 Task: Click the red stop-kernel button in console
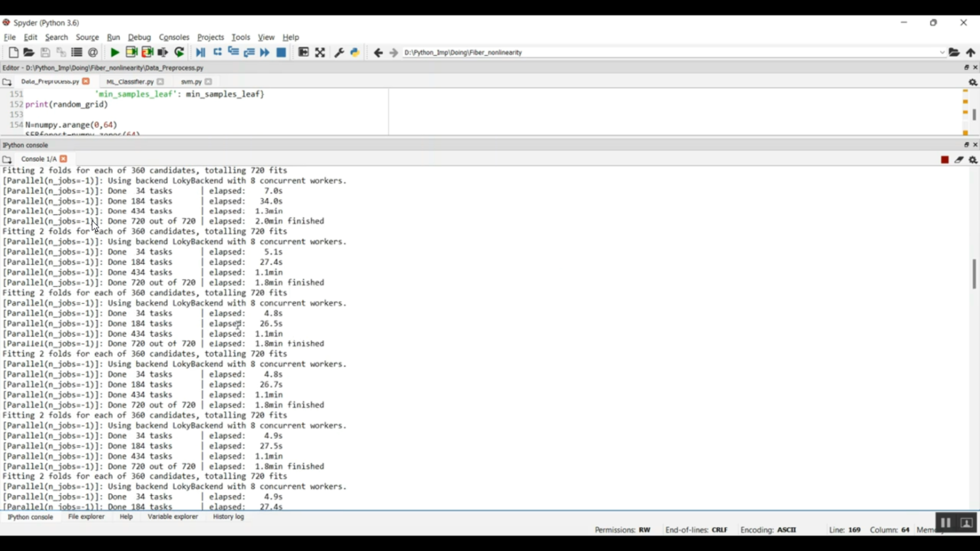[945, 160]
